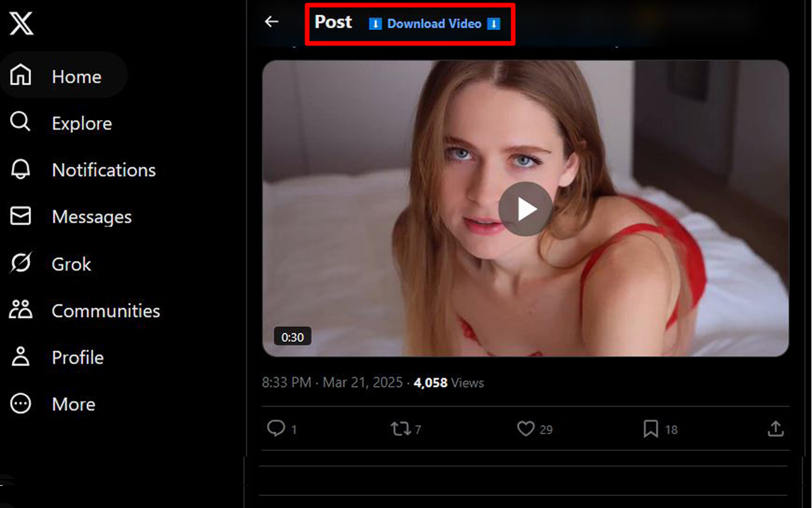Image resolution: width=812 pixels, height=508 pixels.
Task: Open Notifications from the sidebar
Action: (x=103, y=170)
